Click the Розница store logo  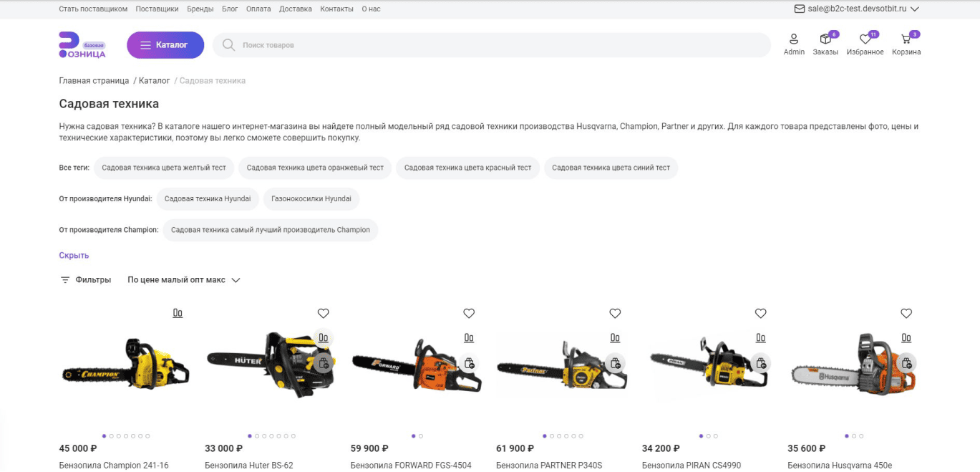[82, 45]
